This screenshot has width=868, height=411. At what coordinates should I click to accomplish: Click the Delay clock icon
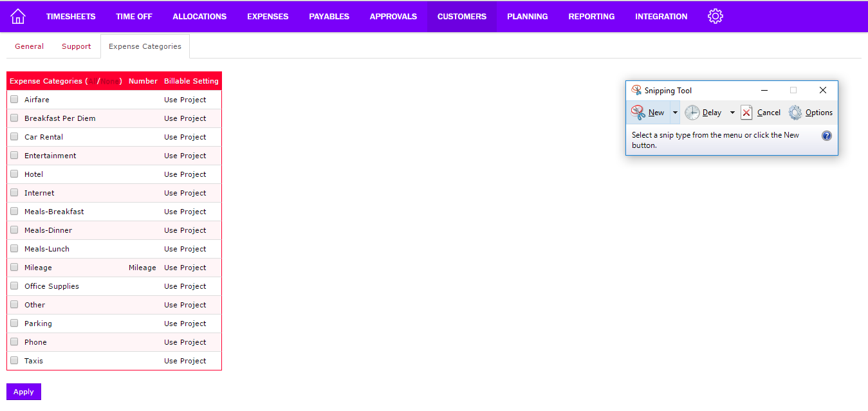click(692, 113)
